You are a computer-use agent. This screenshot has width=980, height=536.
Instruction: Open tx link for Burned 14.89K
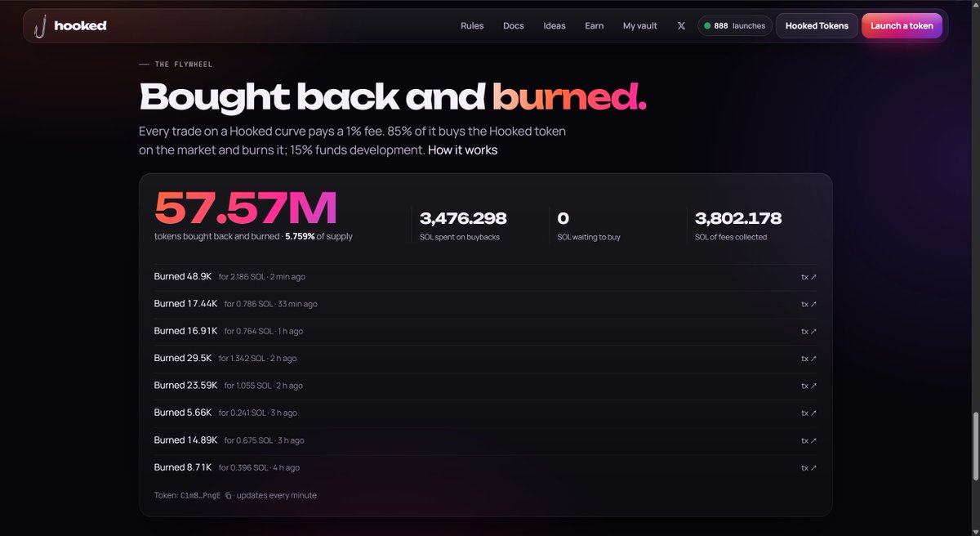[x=808, y=440]
